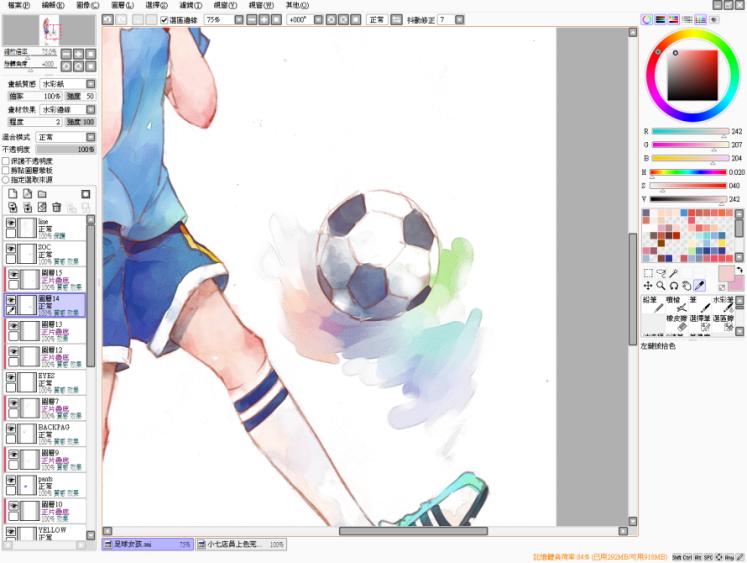This screenshot has height=563, width=747.
Task: Click the trash icon to delete layer
Action: [x=57, y=207]
